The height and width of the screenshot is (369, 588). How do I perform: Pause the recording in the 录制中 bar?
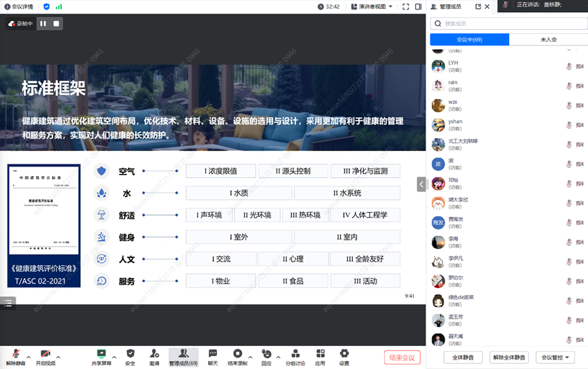43,24
